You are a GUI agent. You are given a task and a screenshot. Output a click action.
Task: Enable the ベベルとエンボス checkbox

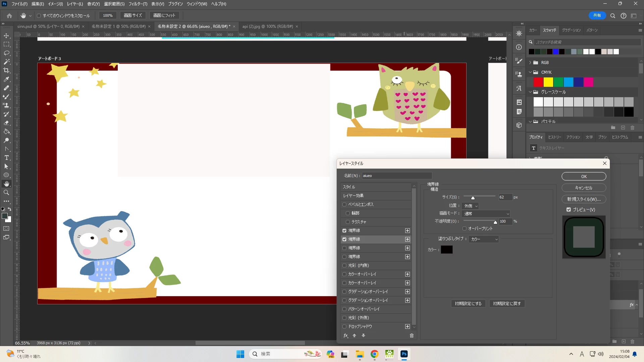click(344, 204)
